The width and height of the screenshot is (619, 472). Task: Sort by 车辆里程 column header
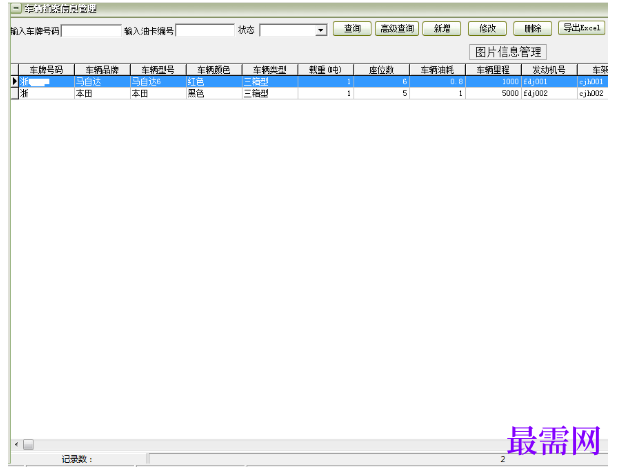[x=493, y=70]
